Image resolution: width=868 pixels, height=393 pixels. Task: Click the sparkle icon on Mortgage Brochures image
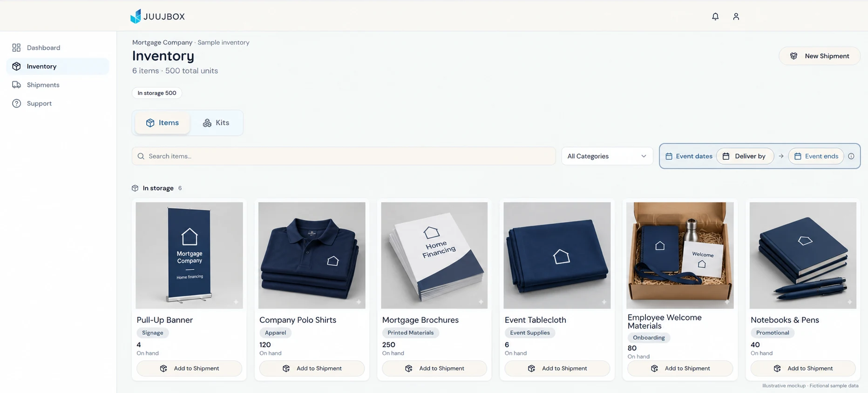pyautogui.click(x=481, y=302)
